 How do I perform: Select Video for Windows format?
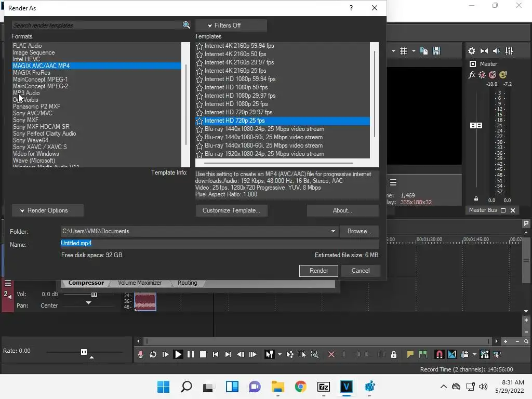(x=96, y=154)
